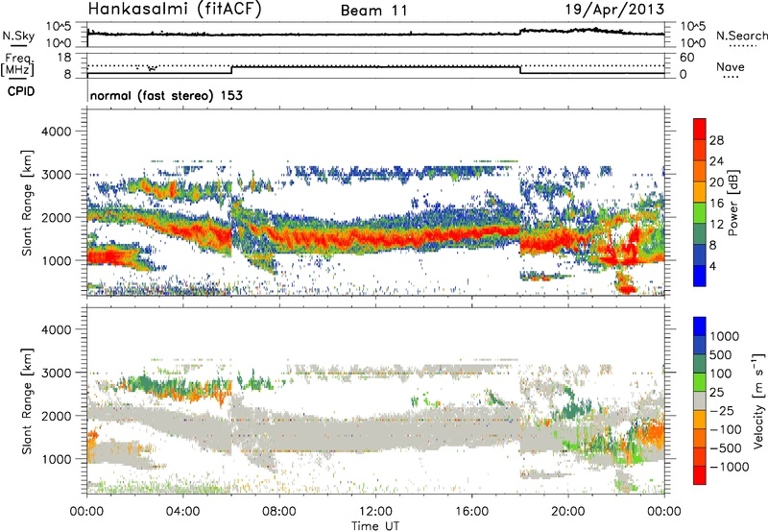Click red high-power echo near 01:00 at 1000 km

pos(109,256)
